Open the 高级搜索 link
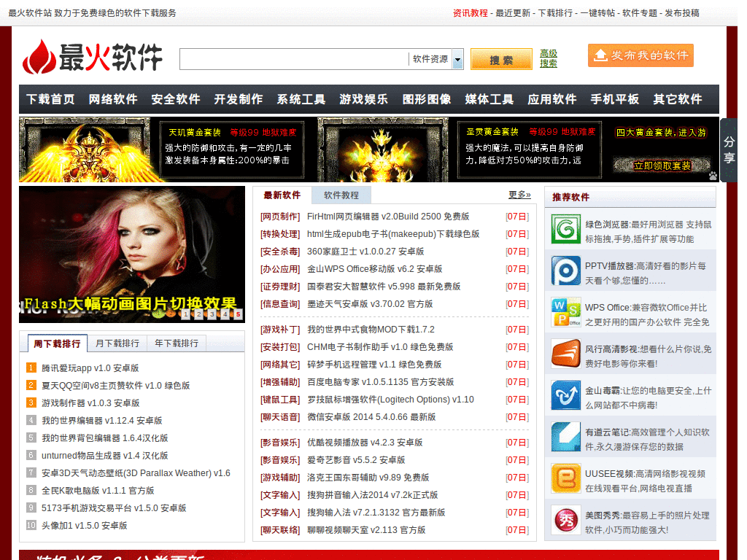 coord(549,58)
